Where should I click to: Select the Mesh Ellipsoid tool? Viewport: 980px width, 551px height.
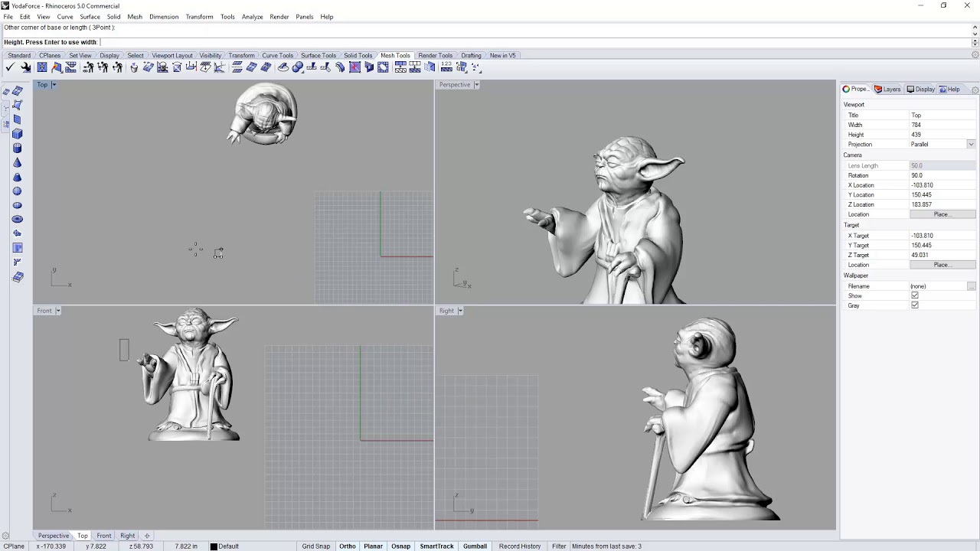[18, 205]
